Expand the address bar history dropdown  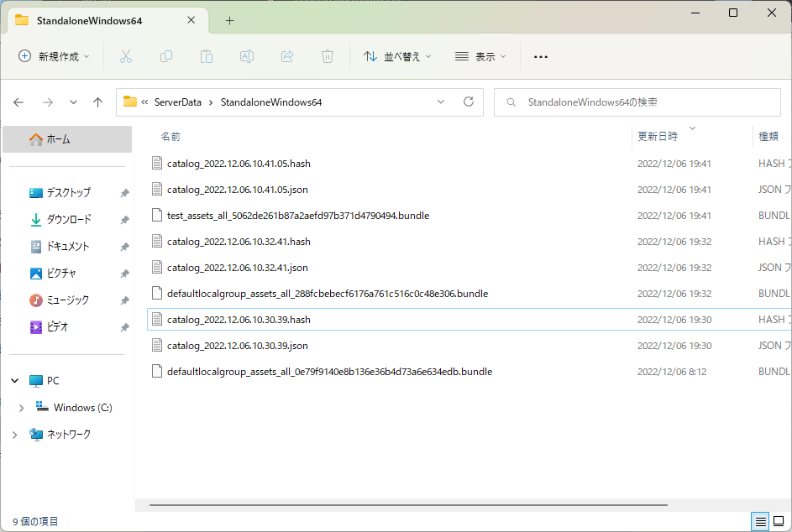click(441, 102)
